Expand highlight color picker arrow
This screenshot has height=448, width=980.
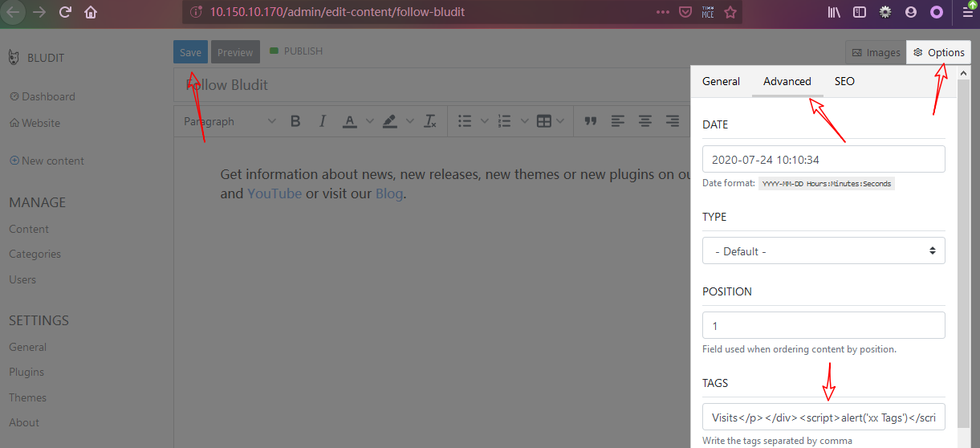410,121
